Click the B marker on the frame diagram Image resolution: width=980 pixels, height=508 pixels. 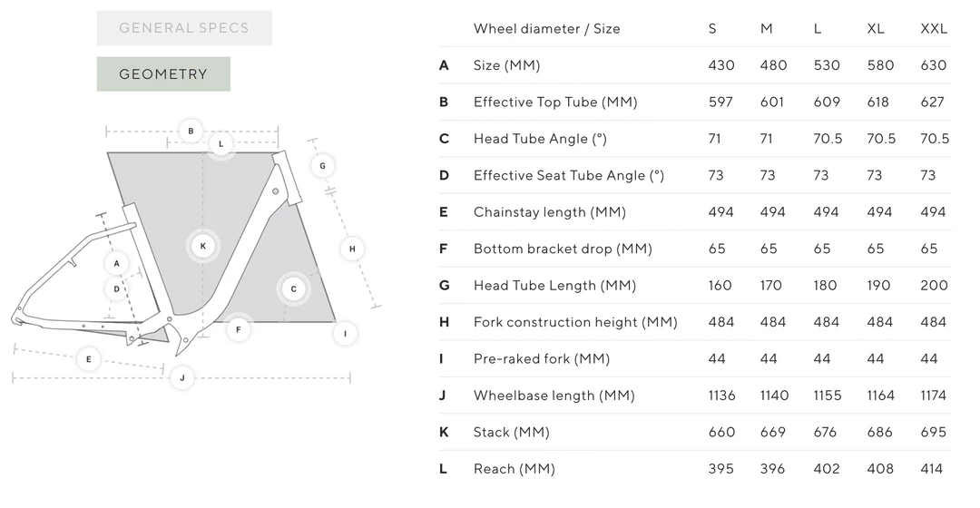(x=191, y=132)
